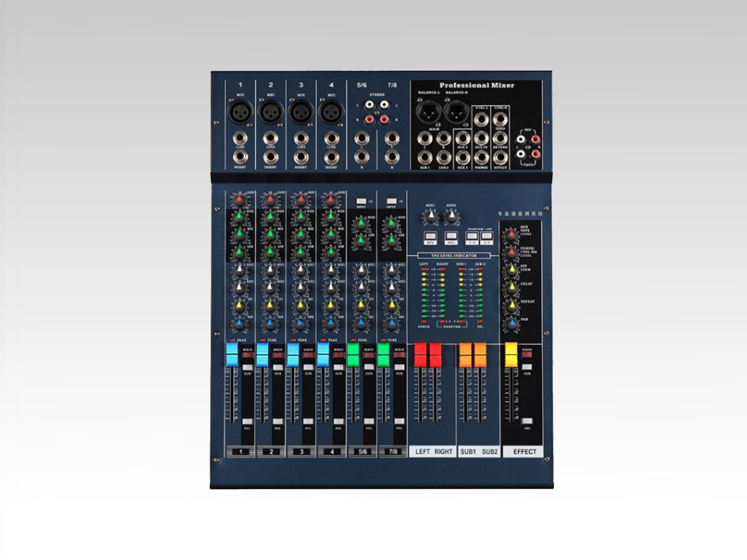Click the DELAY yellow knob
Viewport: 747px width, 560px height.
pyautogui.click(x=511, y=289)
